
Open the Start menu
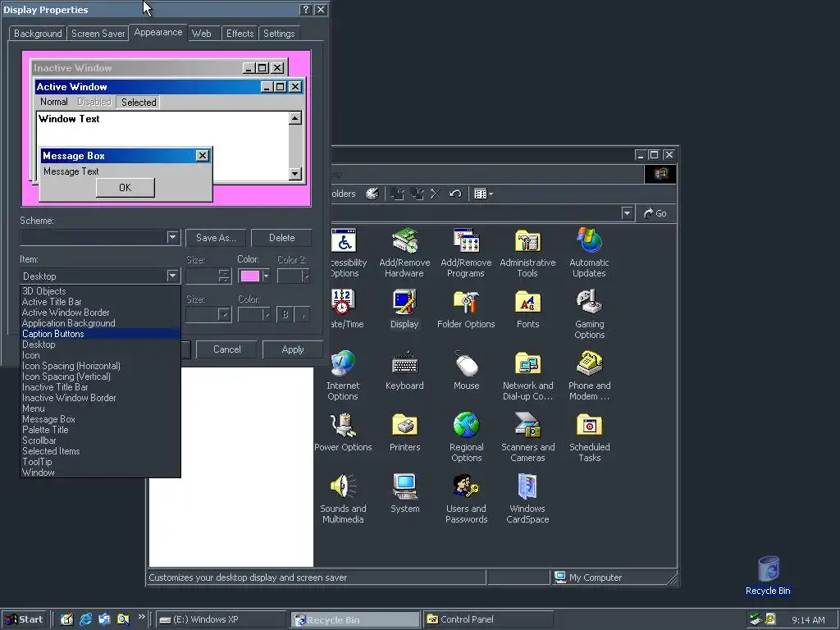point(24,619)
